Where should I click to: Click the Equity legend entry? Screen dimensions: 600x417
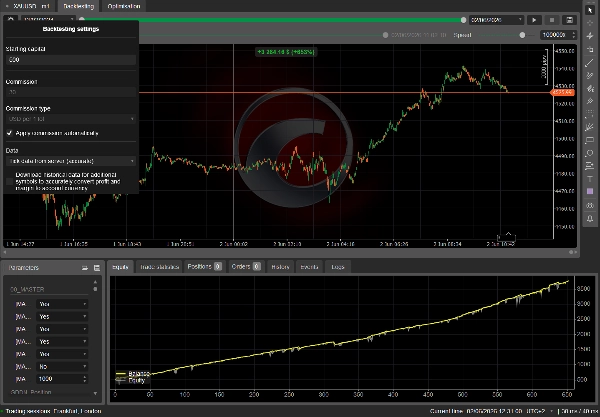[130, 380]
